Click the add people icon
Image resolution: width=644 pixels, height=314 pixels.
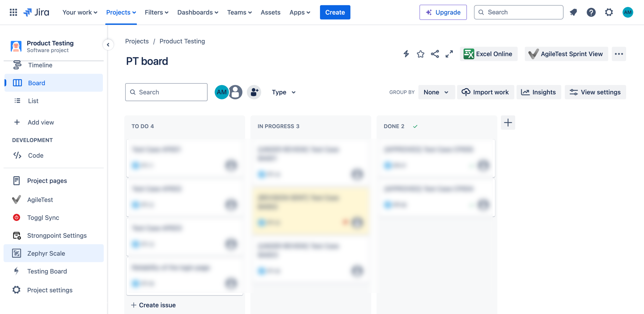pyautogui.click(x=254, y=92)
